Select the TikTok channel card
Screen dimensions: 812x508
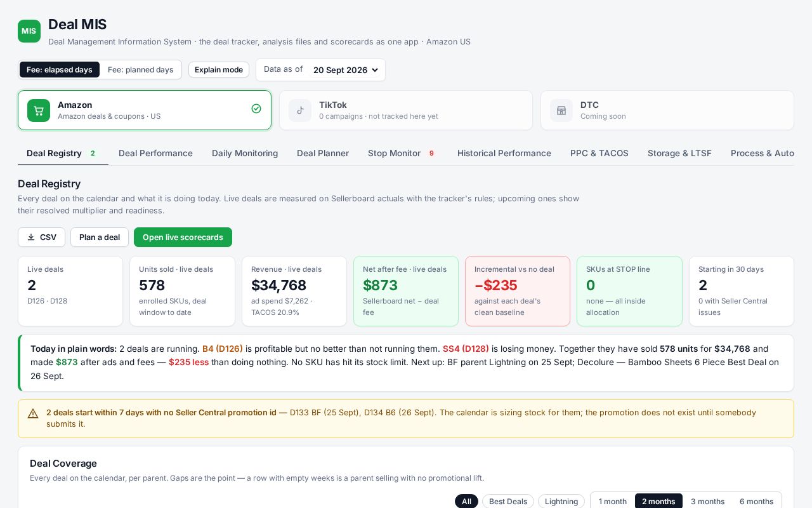coord(406,110)
